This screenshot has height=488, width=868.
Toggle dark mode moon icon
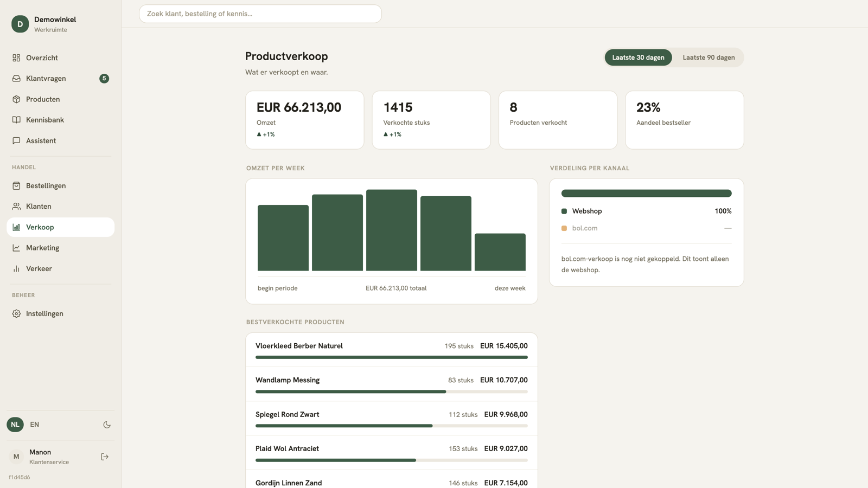click(x=107, y=425)
